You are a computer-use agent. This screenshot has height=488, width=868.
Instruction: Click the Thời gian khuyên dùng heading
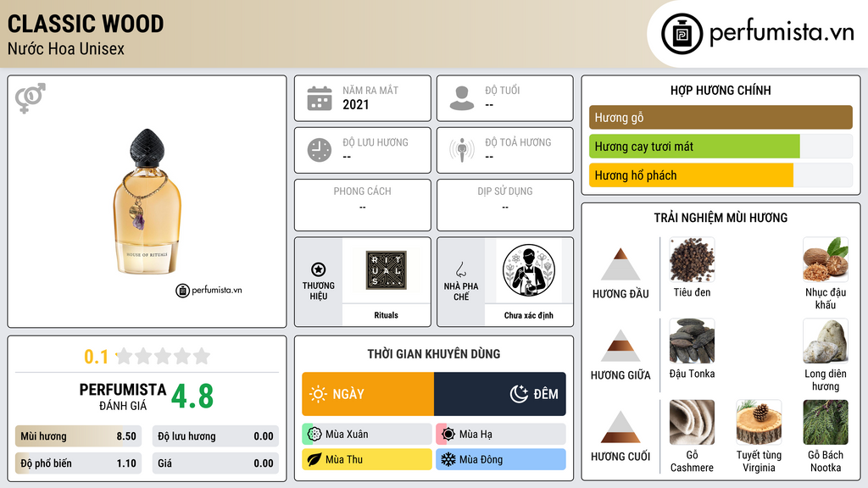point(434,354)
